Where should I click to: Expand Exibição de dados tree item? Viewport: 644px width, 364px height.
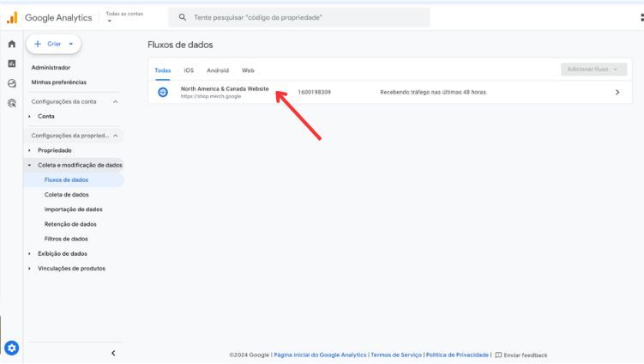click(x=29, y=254)
